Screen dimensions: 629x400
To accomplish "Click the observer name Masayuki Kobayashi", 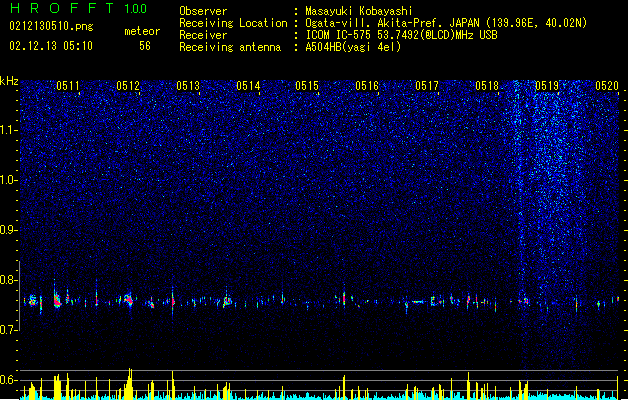I will point(359,11).
